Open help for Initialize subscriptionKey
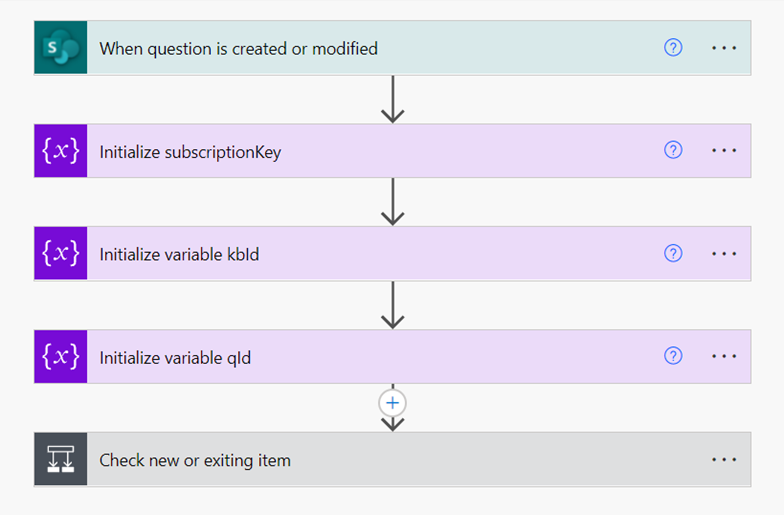This screenshot has width=784, height=515. (673, 151)
